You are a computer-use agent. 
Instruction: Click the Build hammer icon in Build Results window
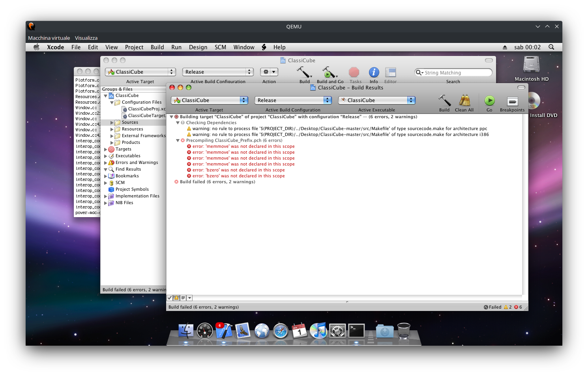444,101
